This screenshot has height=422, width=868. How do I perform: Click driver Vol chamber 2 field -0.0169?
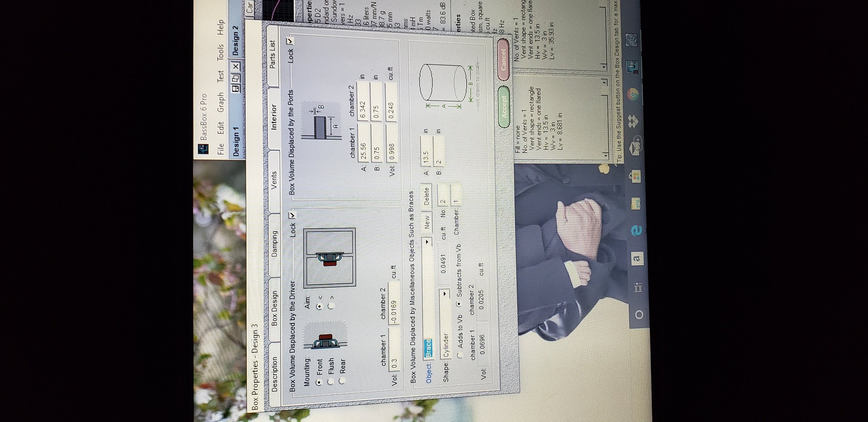click(x=393, y=303)
